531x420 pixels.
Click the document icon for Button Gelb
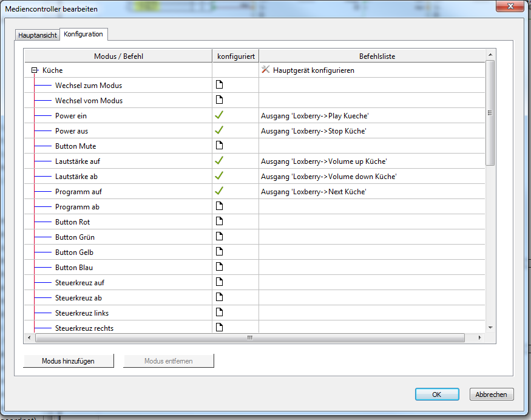[220, 251]
